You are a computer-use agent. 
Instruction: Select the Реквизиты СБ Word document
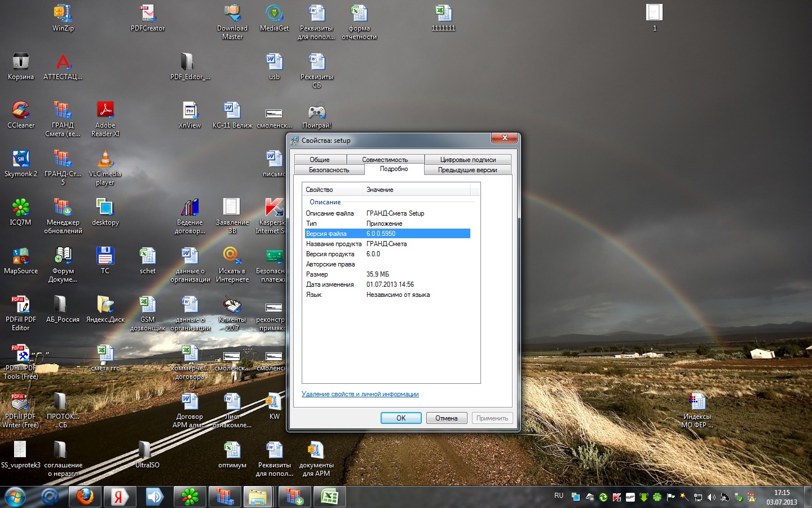(x=316, y=71)
